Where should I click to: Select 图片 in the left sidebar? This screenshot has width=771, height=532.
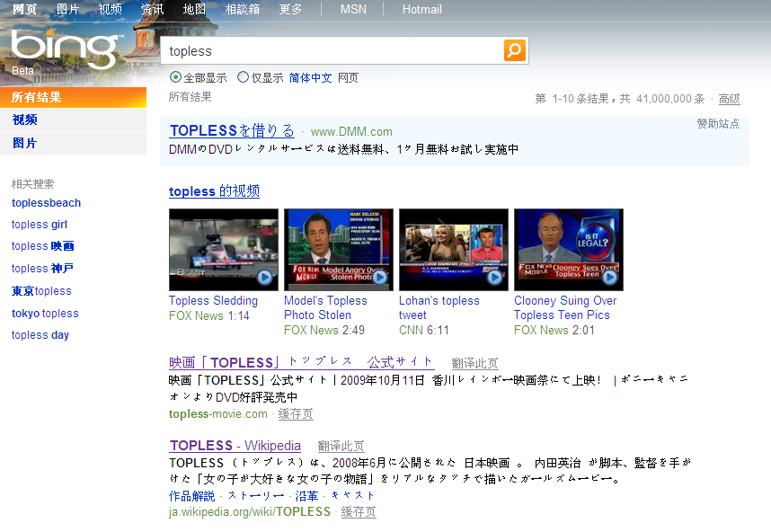tap(74, 143)
